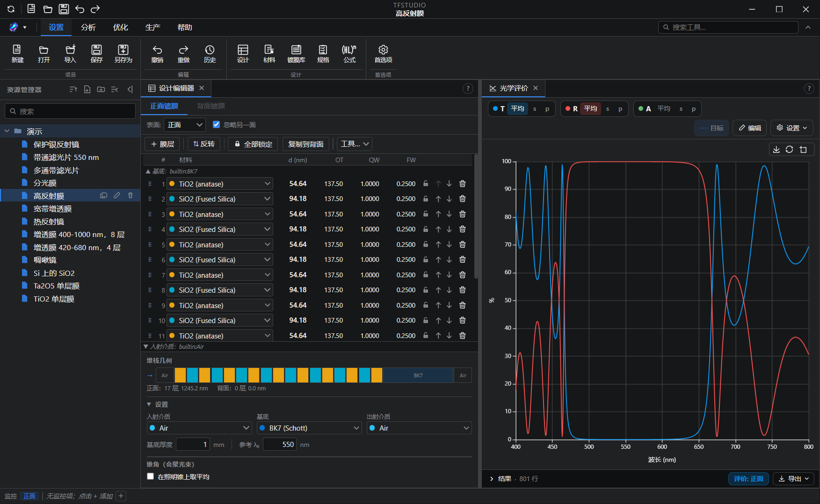Open the 表面 正面 dropdown
This screenshot has height=504, width=820.
point(185,125)
